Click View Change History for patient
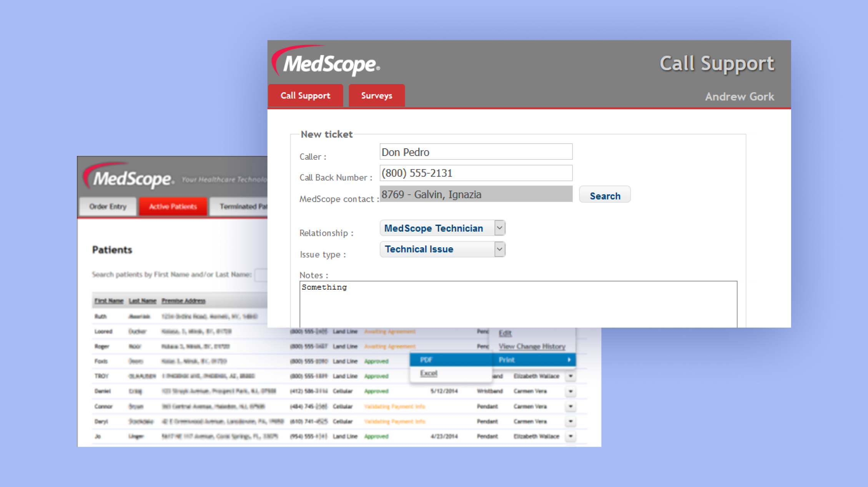This screenshot has height=487, width=868. (x=532, y=345)
